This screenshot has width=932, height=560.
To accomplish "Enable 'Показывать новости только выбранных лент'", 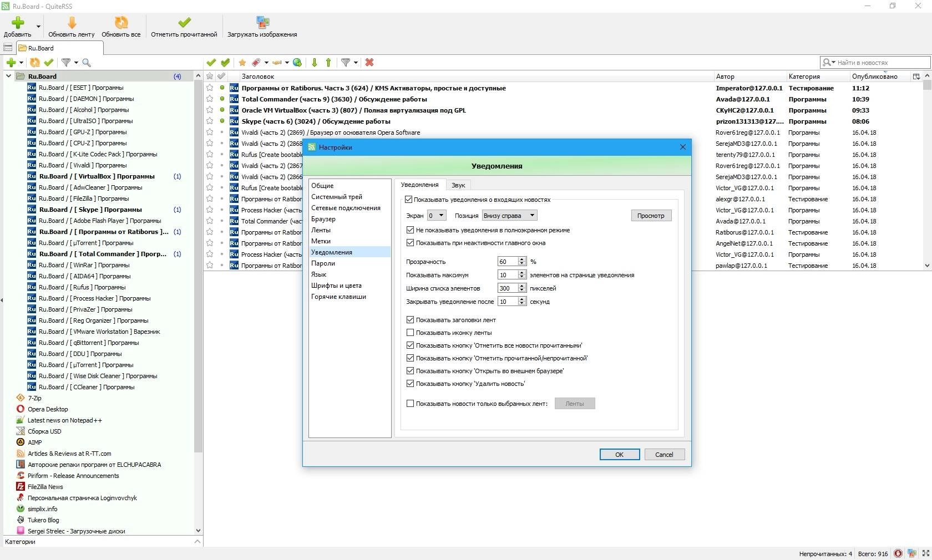I will [411, 403].
